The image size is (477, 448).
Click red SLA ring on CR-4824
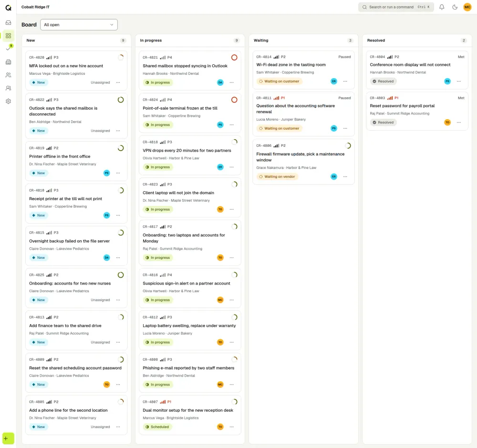[x=234, y=100]
